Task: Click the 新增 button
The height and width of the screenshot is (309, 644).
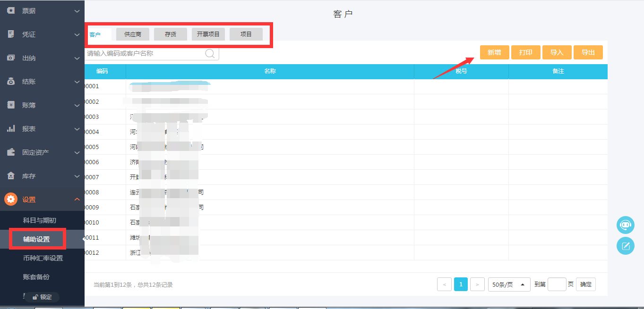Action: pyautogui.click(x=494, y=52)
